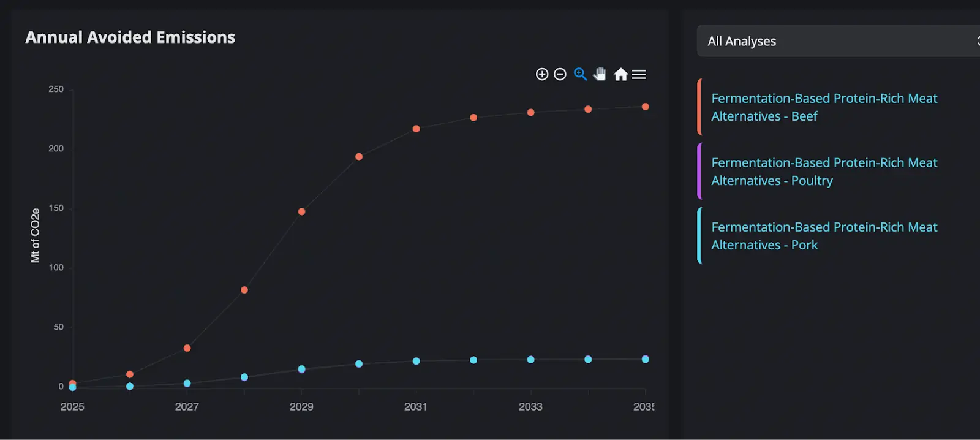Select the orange data point at 2029
This screenshot has width=980, height=440.
click(301, 211)
